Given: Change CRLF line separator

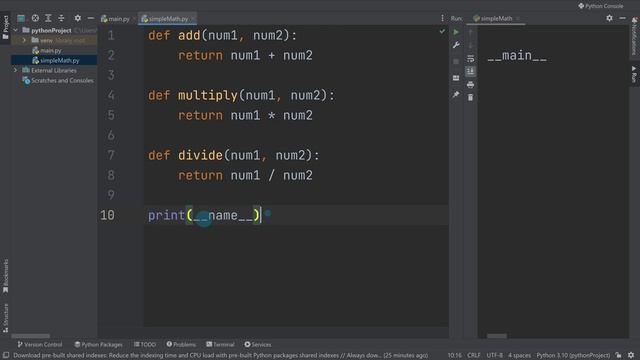Looking at the screenshot, I should (474, 356).
